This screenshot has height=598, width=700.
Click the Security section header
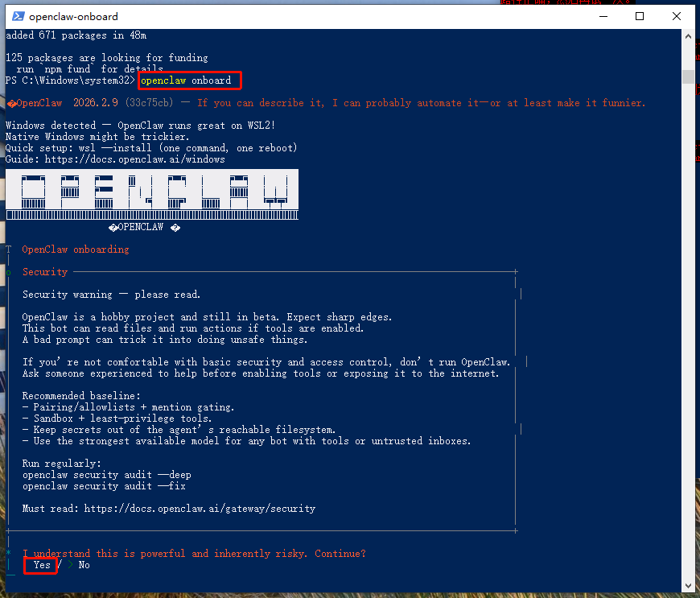44,271
